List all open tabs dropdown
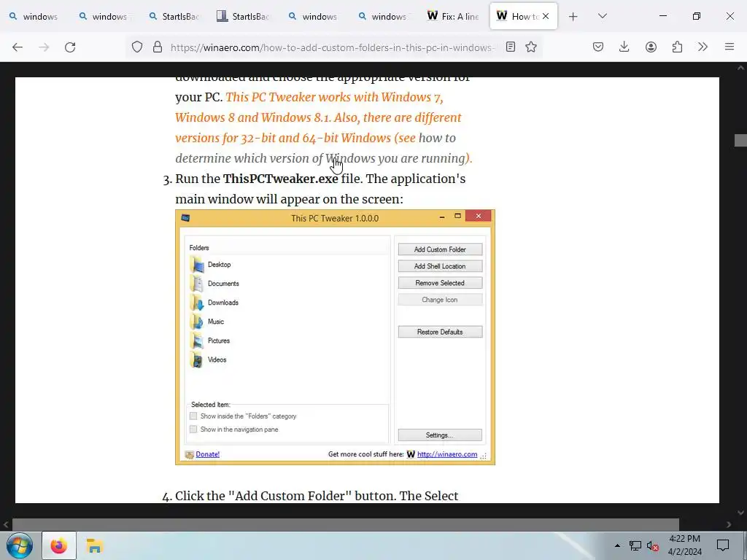 [603, 16]
